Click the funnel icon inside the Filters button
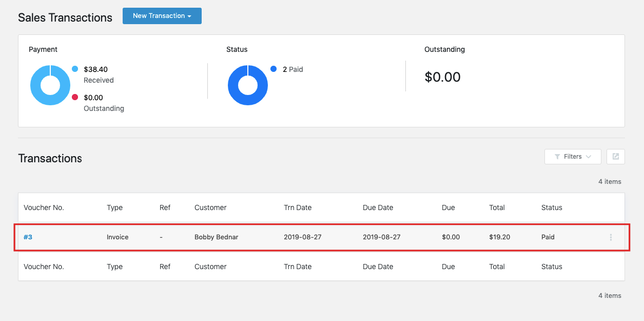Screen dimensions: 644x321 pos(558,157)
